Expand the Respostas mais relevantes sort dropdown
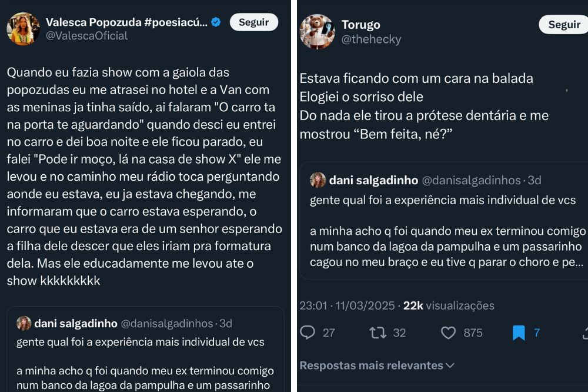This screenshot has height=392, width=588. (x=377, y=366)
